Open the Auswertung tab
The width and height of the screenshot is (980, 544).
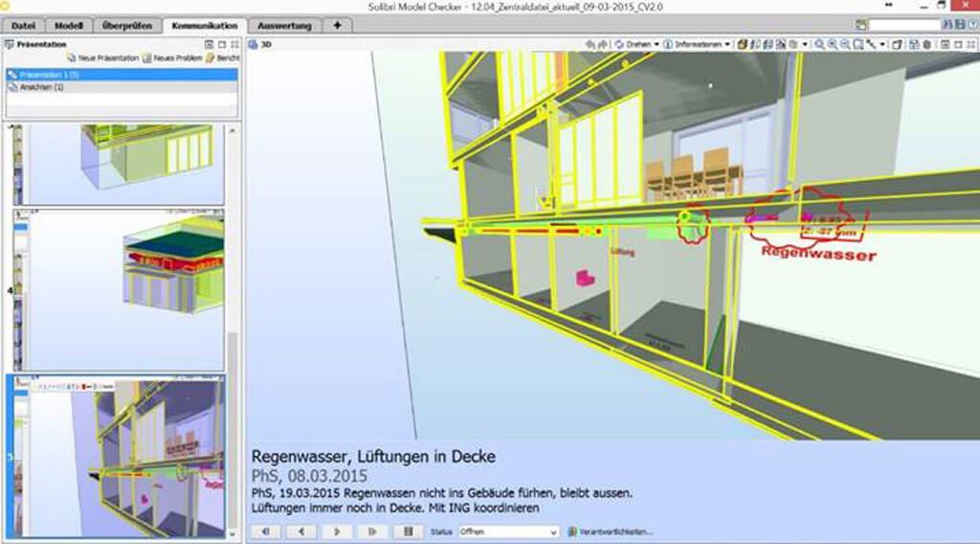pyautogui.click(x=284, y=26)
